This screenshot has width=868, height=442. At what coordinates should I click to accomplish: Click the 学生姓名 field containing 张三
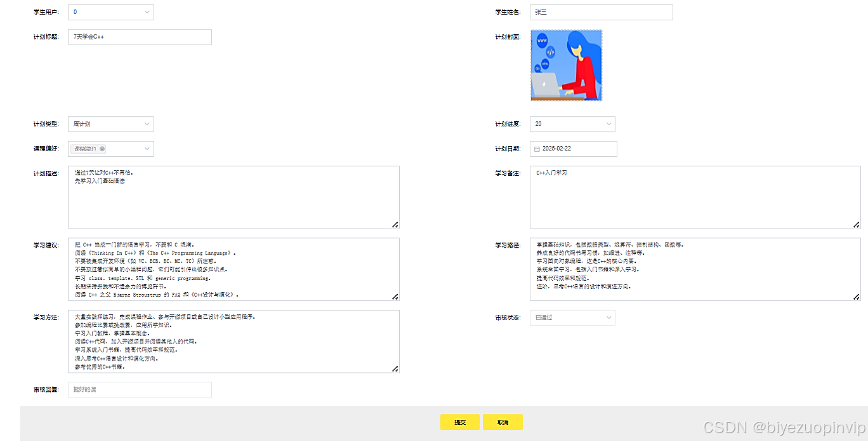pyautogui.click(x=600, y=12)
